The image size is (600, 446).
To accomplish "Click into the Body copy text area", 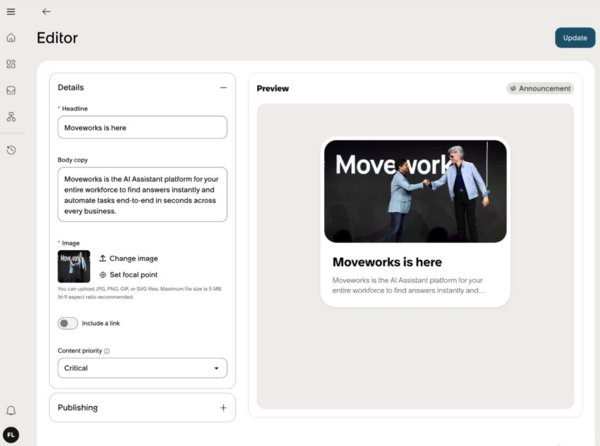I will (142, 194).
